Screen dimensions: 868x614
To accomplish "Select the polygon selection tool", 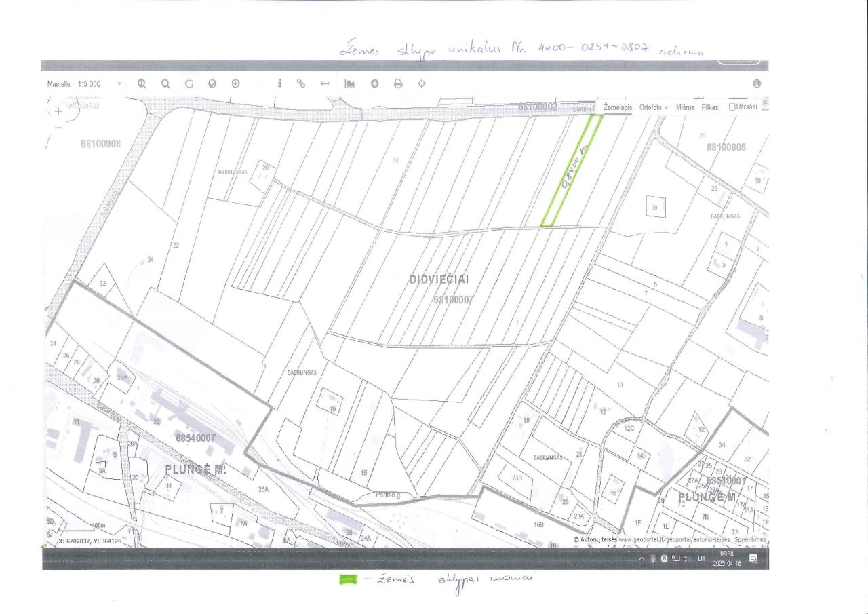I will 189,83.
